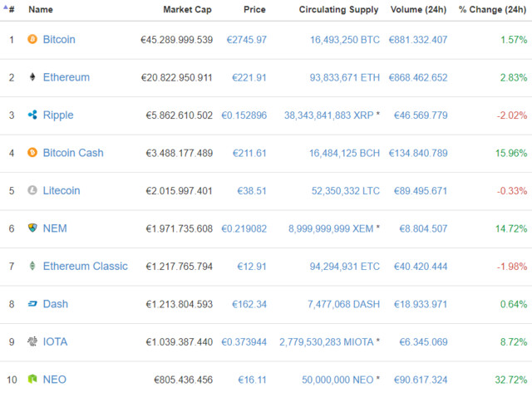532x397 pixels.
Task: Open the IOTA link
Action: [55, 341]
